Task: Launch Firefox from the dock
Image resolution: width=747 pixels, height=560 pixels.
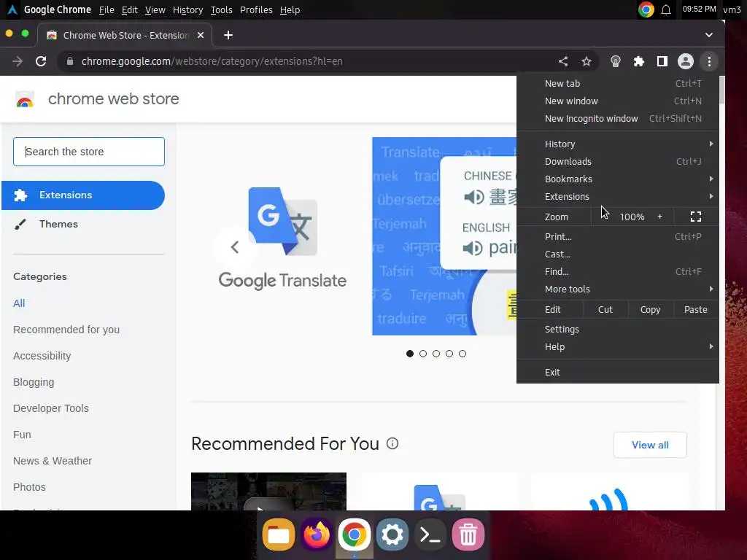Action: click(x=317, y=534)
